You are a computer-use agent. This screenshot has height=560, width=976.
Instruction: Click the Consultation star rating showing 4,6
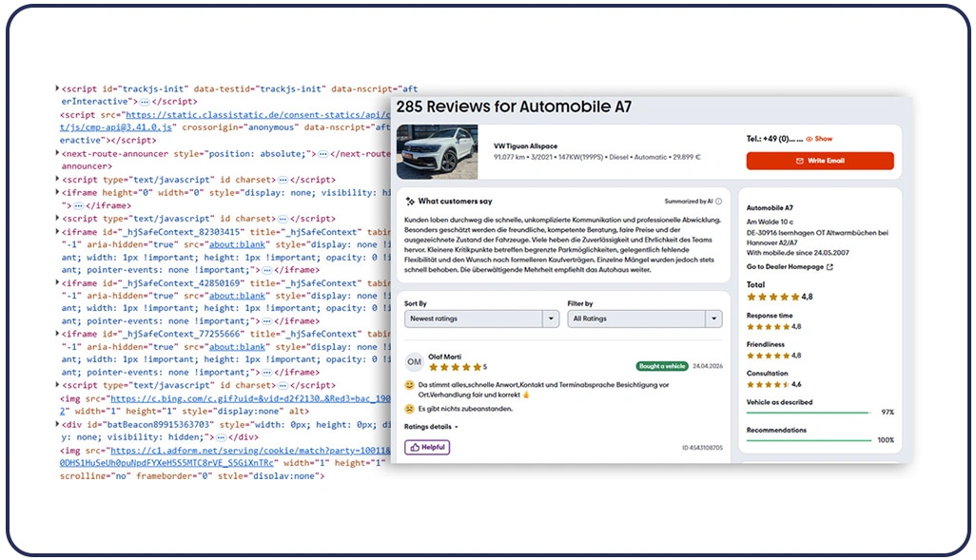coord(768,384)
